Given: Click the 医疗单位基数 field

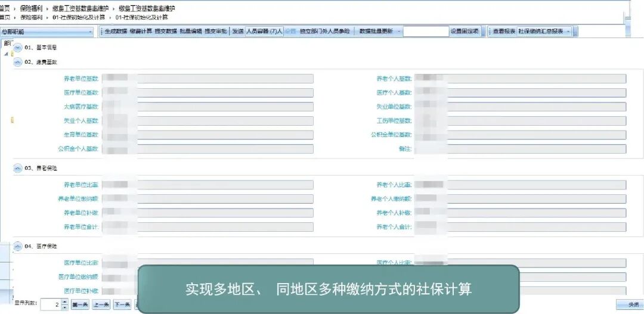Looking at the screenshot, I should pos(208,93).
